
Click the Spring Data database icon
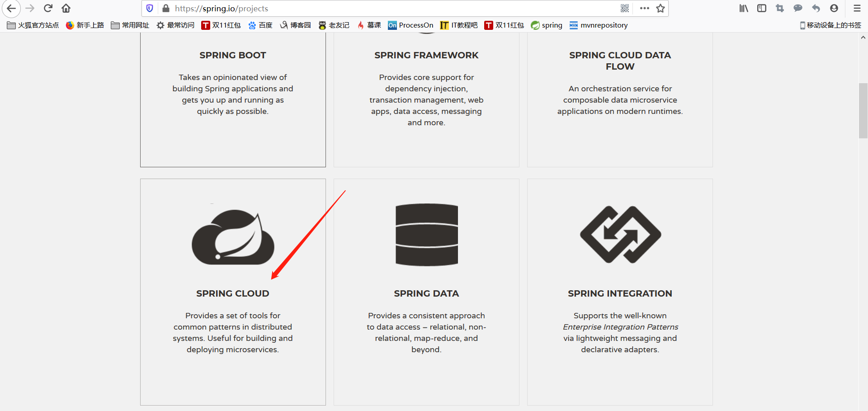[x=427, y=235]
